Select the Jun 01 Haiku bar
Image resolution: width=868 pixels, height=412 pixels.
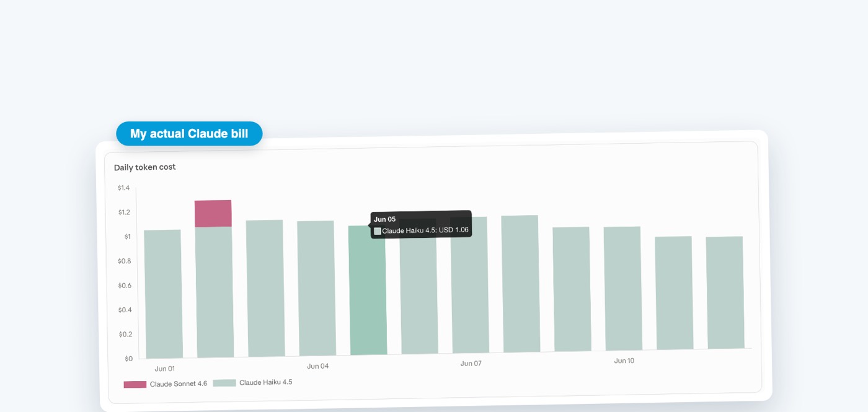(163, 294)
